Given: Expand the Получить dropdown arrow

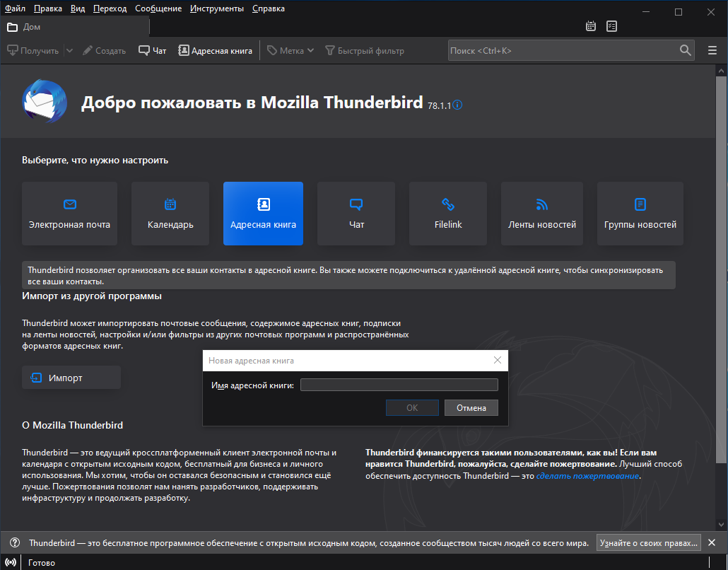Looking at the screenshot, I should pos(69,51).
